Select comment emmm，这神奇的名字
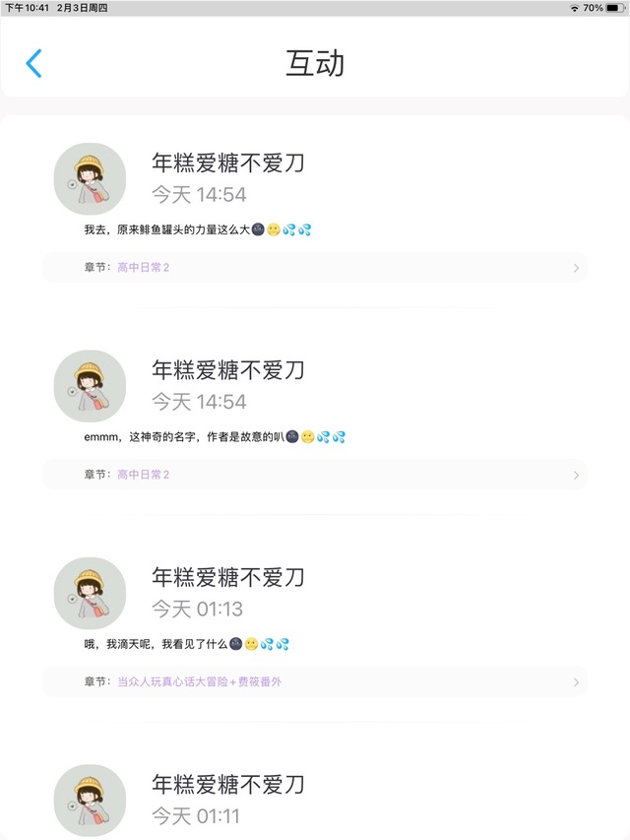Screen dimensions: 630x840 coord(183,437)
